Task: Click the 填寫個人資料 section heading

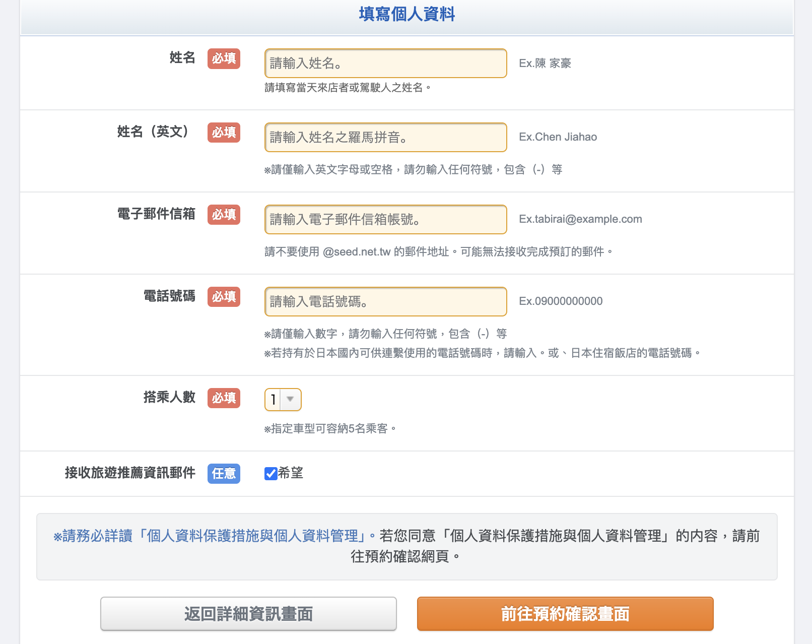Action: click(x=407, y=14)
